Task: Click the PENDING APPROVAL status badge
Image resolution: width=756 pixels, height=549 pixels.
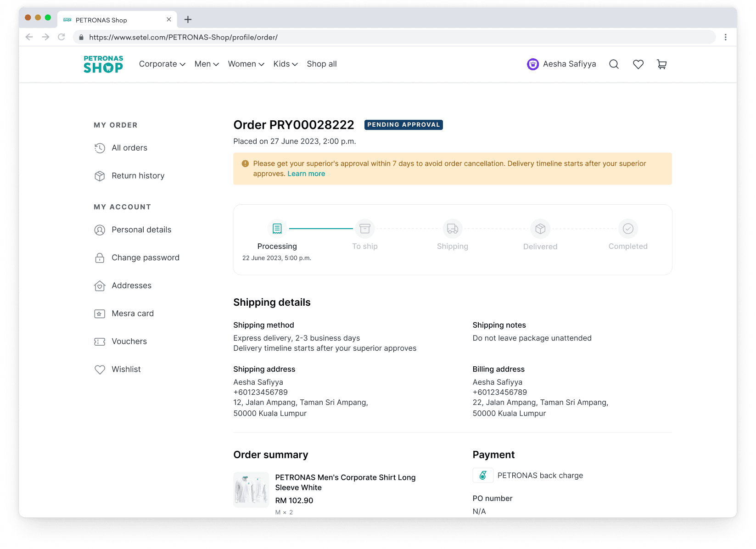Action: 403,125
